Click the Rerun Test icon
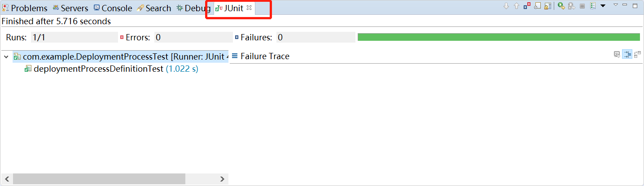Screen dimensions: 644x186 point(561,6)
